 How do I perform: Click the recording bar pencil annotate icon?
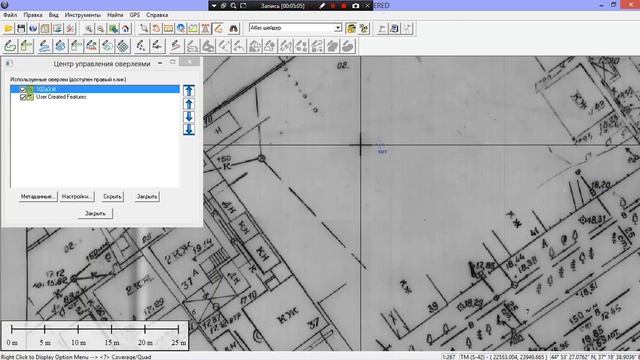pos(322,6)
